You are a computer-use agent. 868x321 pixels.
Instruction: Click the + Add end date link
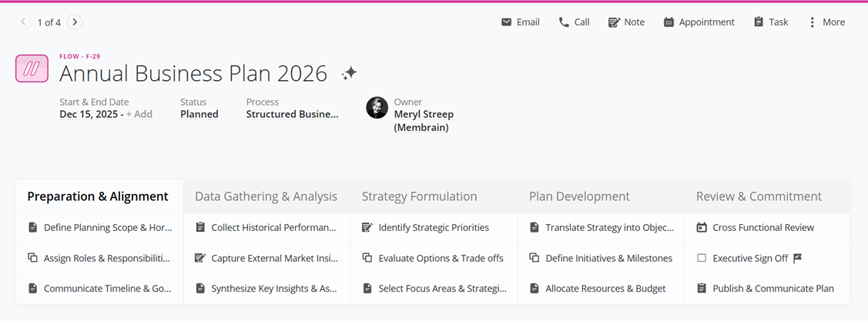[139, 114]
